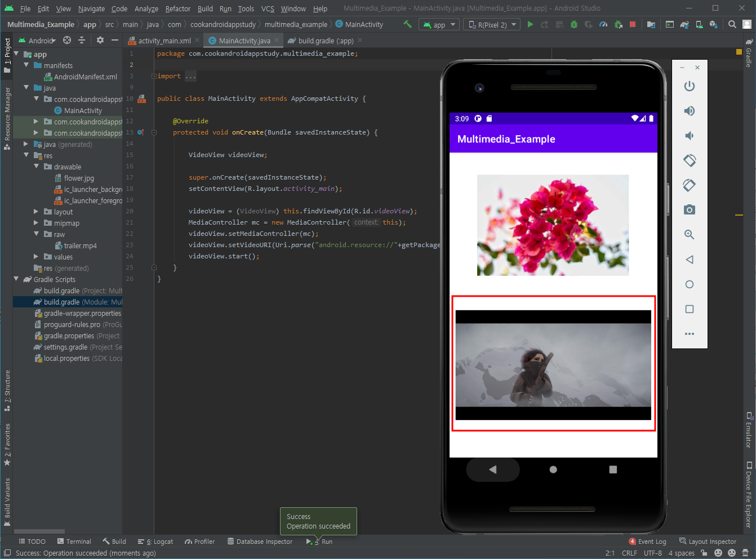Click Attach Debugger to Android Process icon
756x559 pixels.
618,24
